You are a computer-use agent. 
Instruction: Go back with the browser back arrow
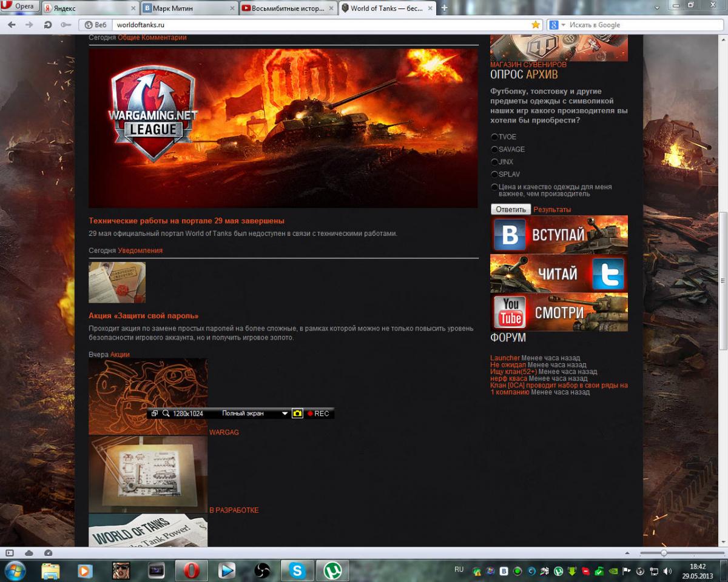click(12, 25)
